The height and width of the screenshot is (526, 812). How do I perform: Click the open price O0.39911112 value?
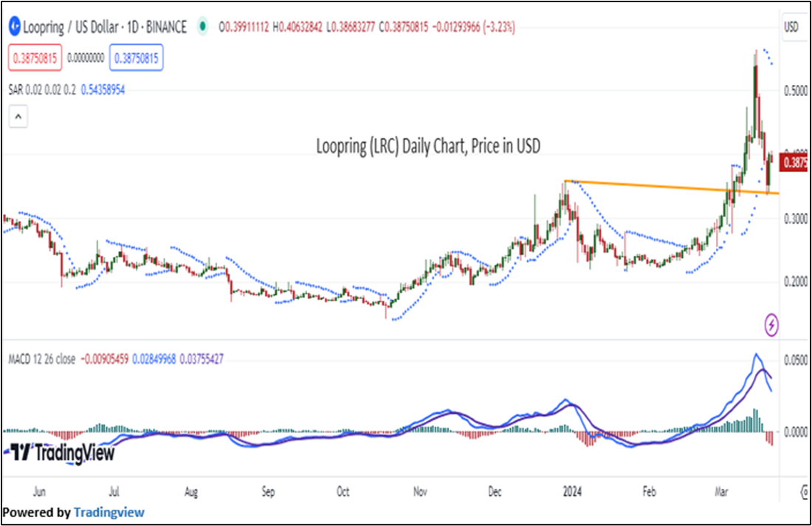[244, 27]
